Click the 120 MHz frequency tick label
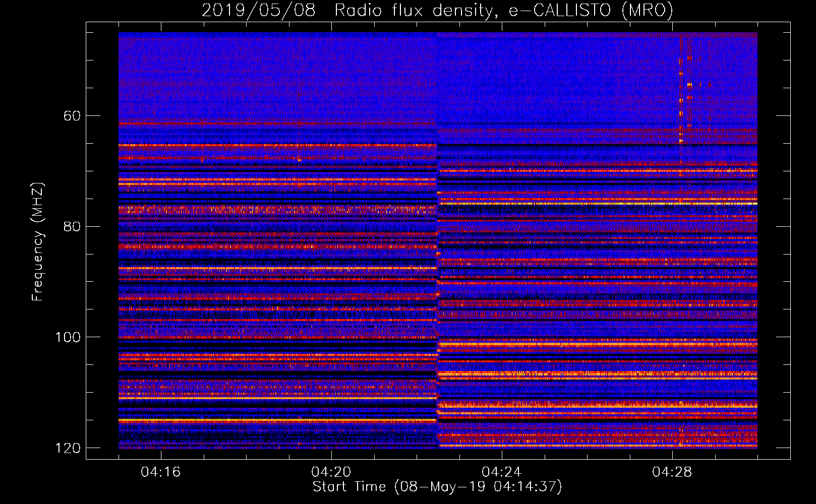 68,448
